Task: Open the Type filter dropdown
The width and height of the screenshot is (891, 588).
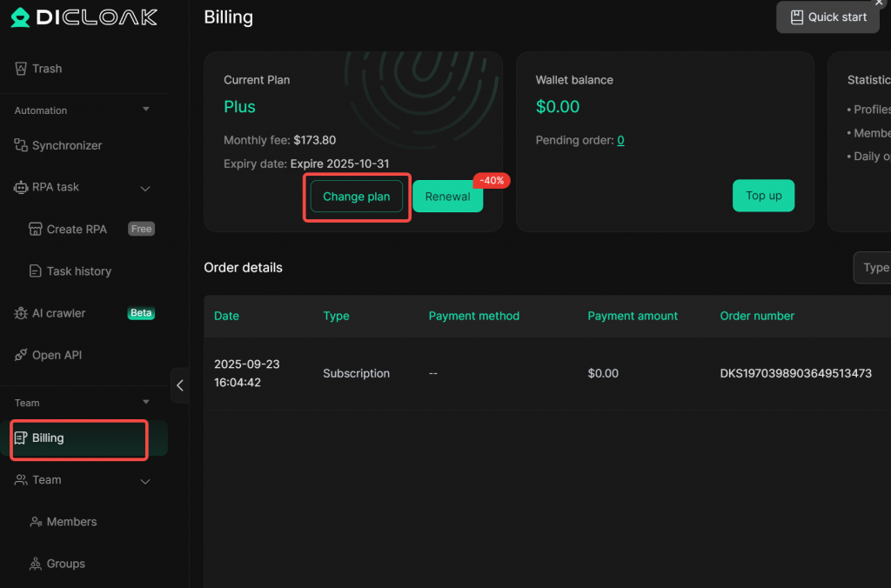Action: (x=873, y=268)
